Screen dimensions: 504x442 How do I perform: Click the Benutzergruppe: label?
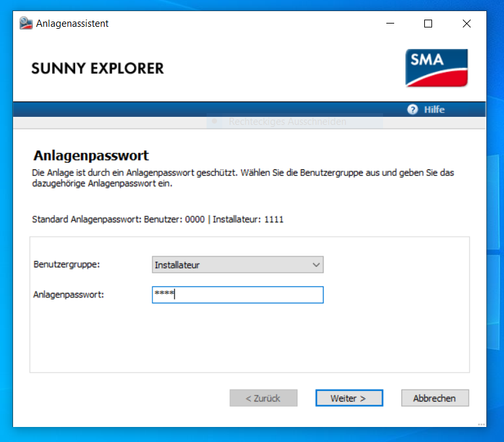click(67, 264)
